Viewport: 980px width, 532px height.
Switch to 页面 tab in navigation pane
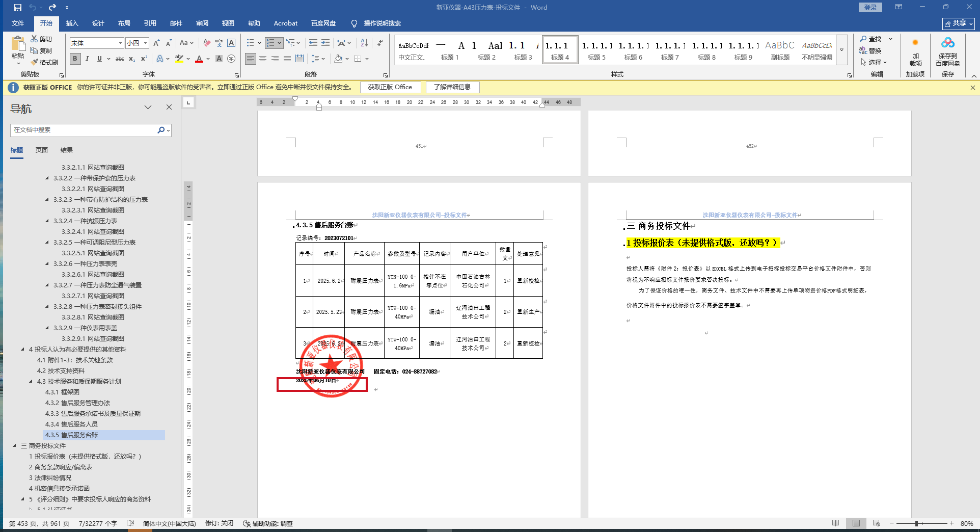coord(42,150)
